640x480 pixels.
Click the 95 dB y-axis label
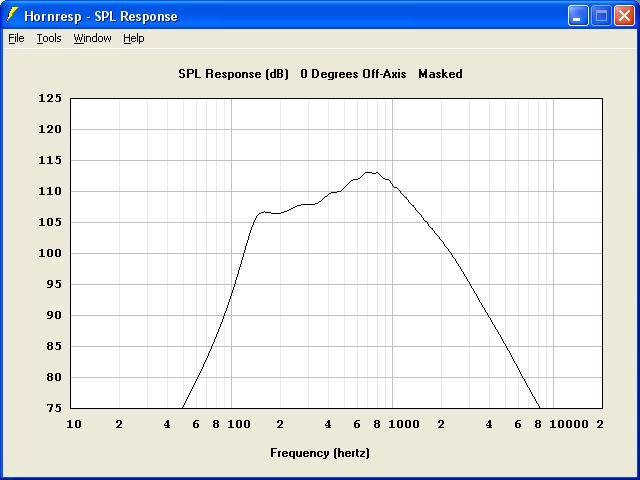[x=53, y=284]
